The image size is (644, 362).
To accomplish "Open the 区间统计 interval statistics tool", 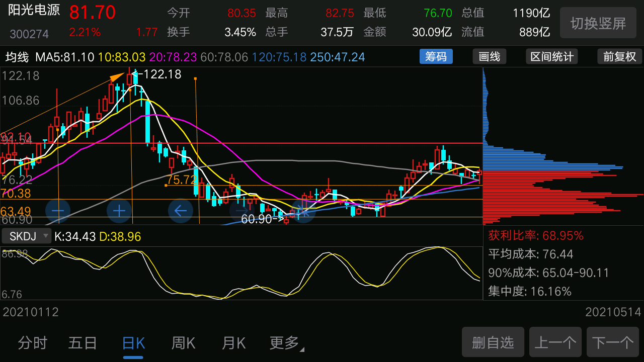I will coord(551,56).
